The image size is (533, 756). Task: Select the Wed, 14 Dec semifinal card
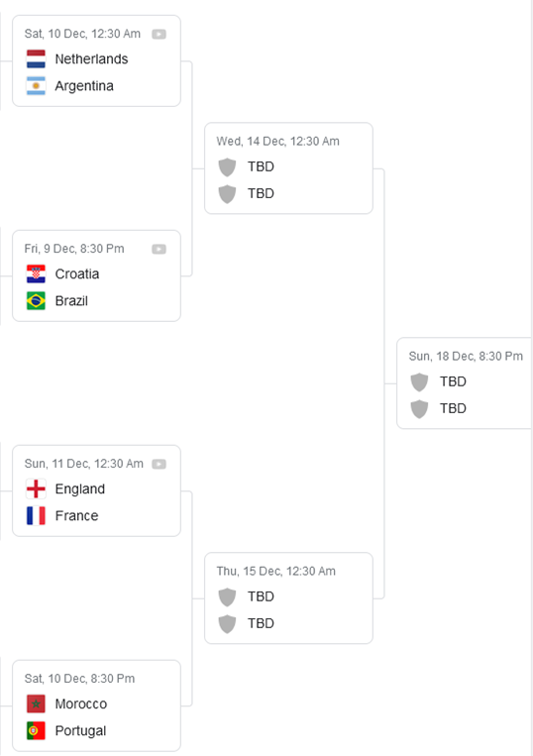pos(288,168)
